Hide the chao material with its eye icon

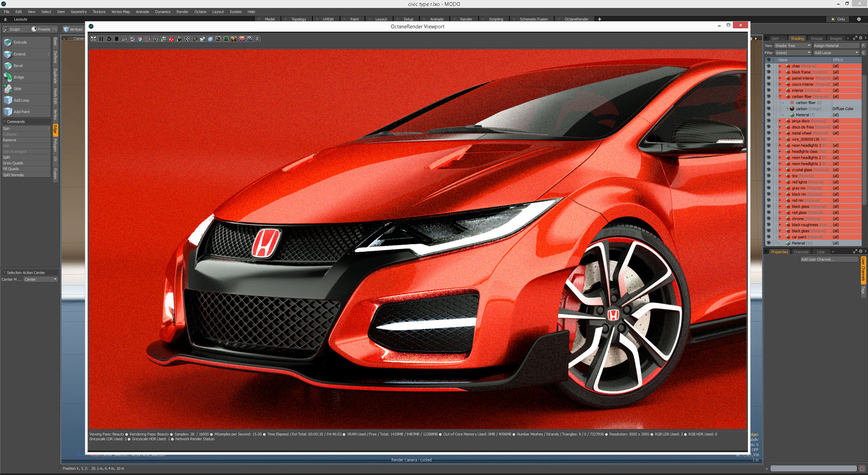[x=769, y=66]
